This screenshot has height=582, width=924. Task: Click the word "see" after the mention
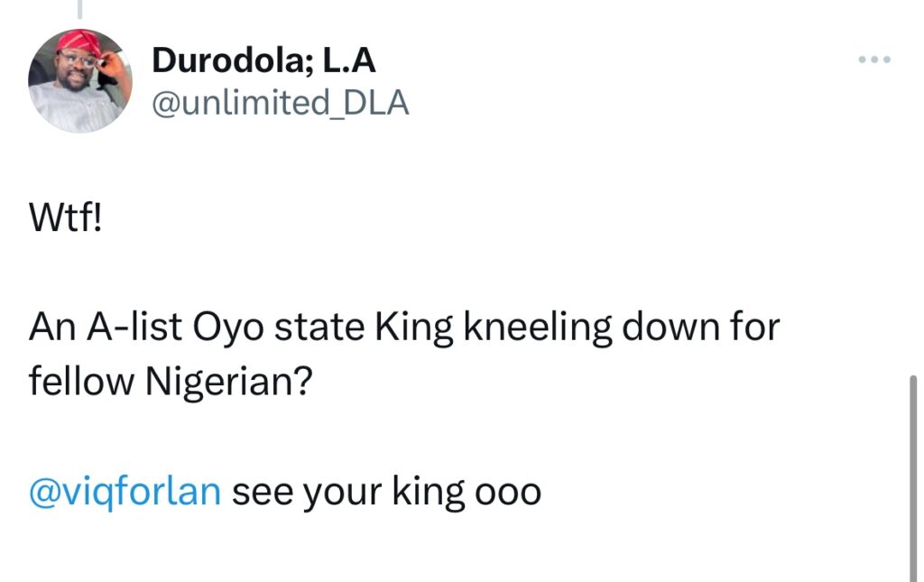pyautogui.click(x=262, y=493)
